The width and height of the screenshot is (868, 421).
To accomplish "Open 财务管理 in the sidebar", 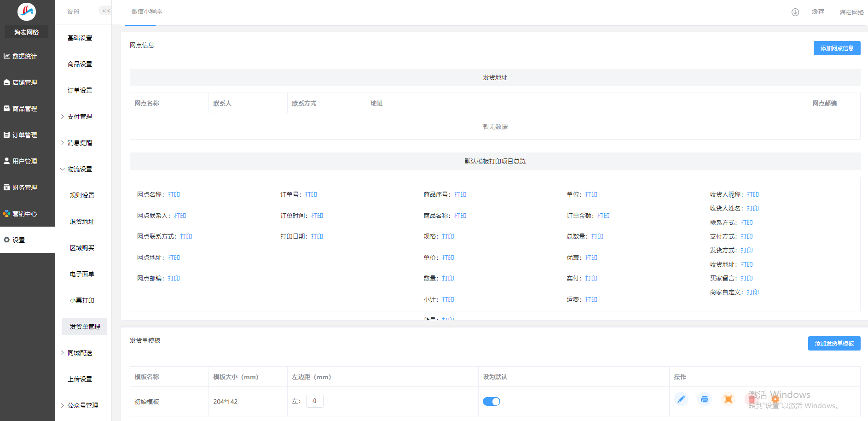I will tap(28, 187).
